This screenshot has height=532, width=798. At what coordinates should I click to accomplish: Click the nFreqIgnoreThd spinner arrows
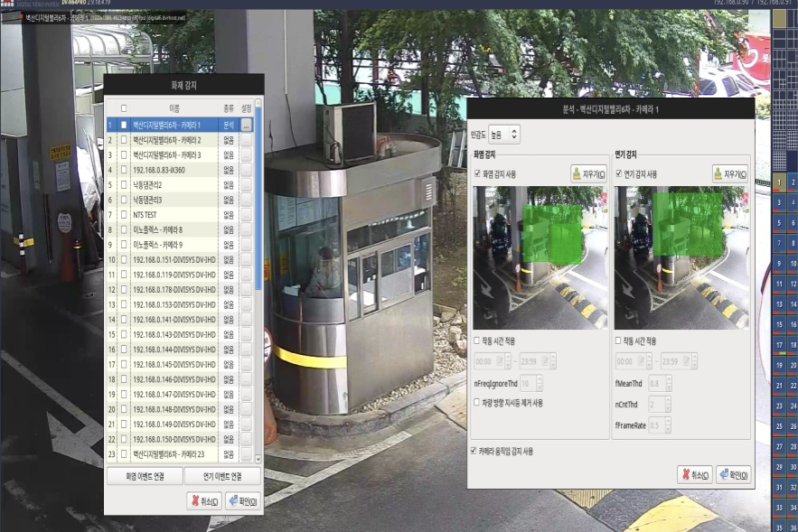pyautogui.click(x=538, y=383)
